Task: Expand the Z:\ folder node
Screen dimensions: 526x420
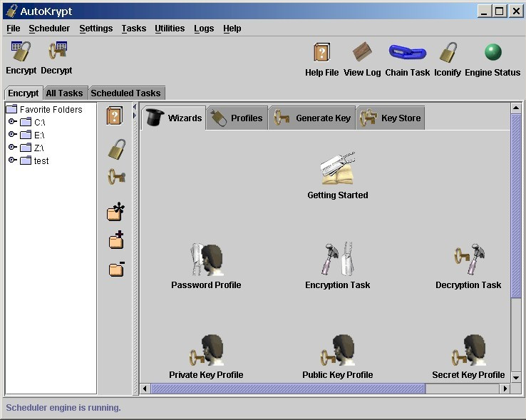Action: pyautogui.click(x=12, y=147)
